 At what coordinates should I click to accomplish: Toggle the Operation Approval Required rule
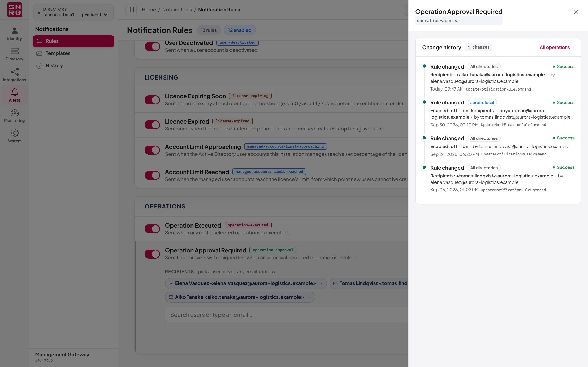coord(152,254)
